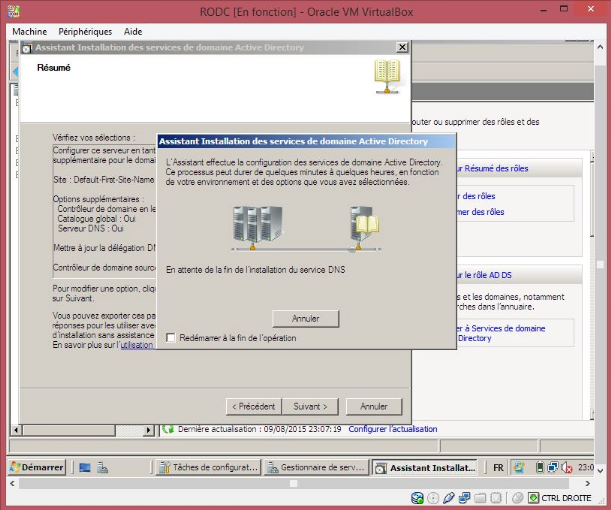This screenshot has width=611, height=510.
Task: Click Annuler in the progress dialog
Action: [305, 318]
